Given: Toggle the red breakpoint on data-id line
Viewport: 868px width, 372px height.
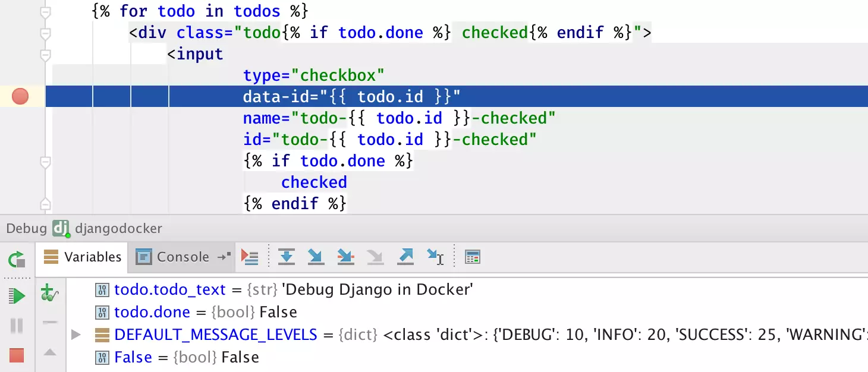Looking at the screenshot, I should click(x=20, y=96).
